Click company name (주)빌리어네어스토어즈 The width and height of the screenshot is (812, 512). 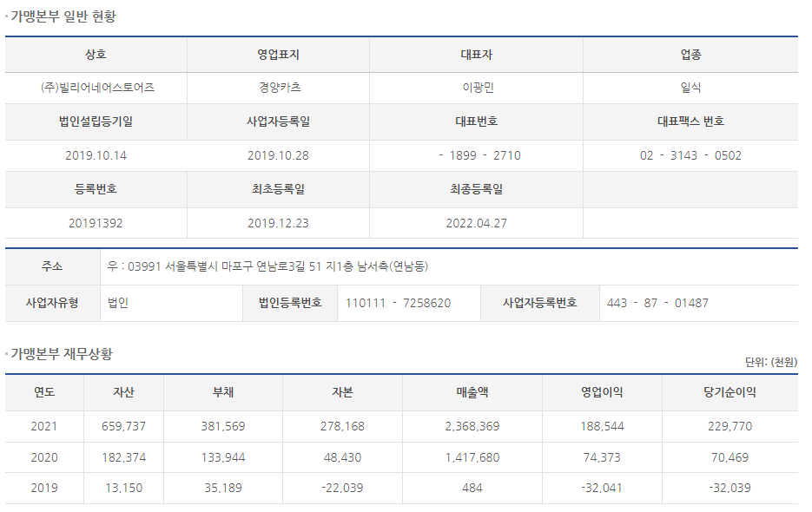click(x=97, y=88)
